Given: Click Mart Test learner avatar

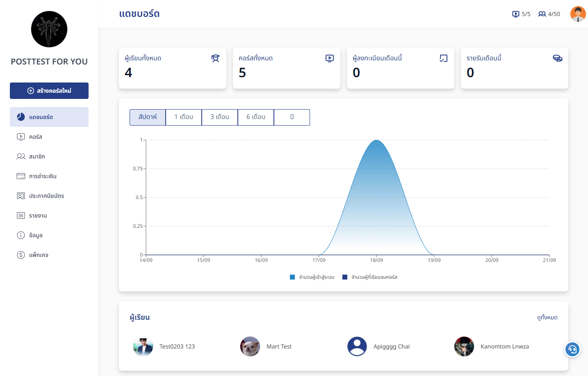Looking at the screenshot, I should [250, 346].
